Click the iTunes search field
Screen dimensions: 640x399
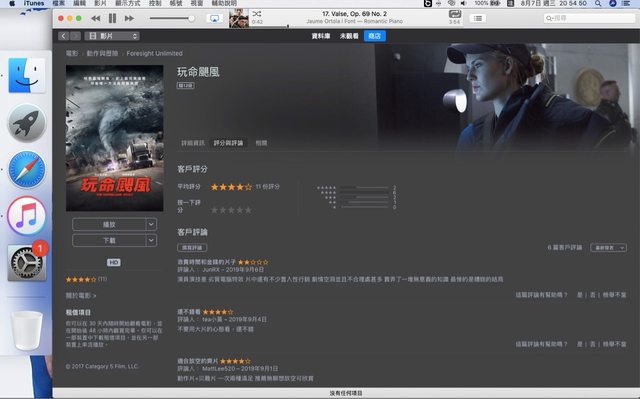click(589, 18)
